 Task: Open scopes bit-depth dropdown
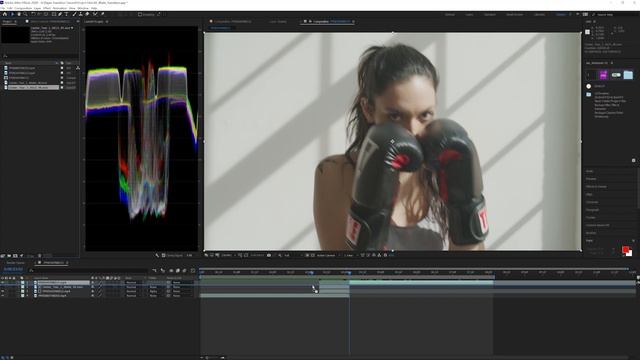click(189, 256)
